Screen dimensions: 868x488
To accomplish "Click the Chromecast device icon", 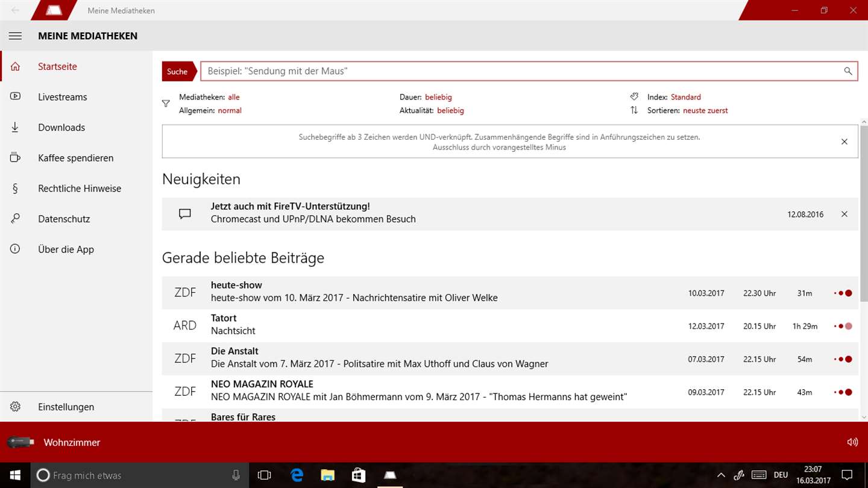I will (x=20, y=442).
